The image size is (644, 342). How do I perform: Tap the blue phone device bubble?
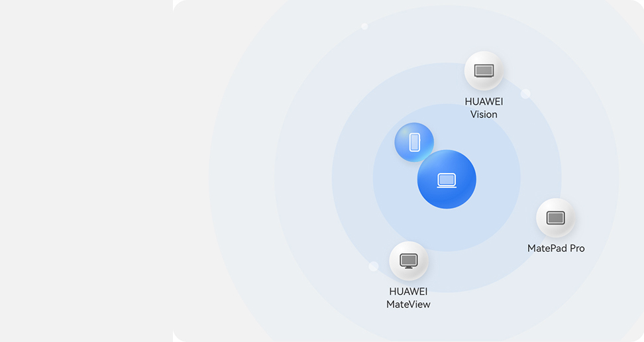pos(414,142)
